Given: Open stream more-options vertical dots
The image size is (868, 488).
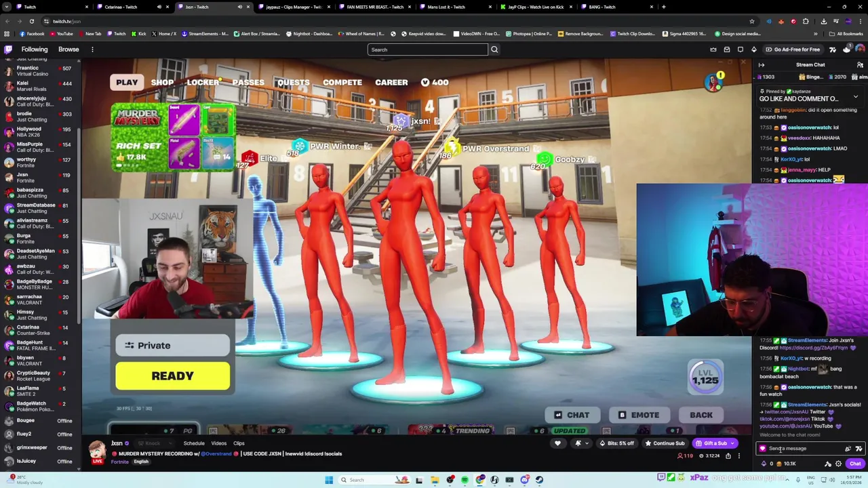Looking at the screenshot, I should (739, 456).
